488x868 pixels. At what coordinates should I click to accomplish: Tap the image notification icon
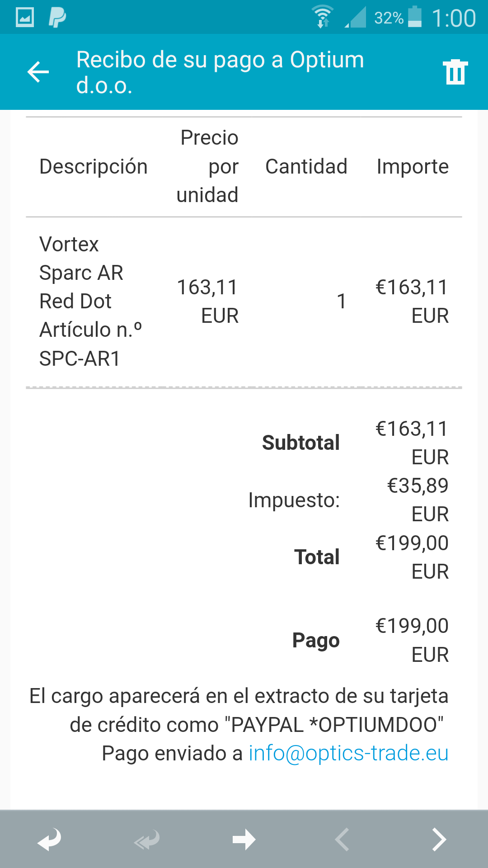[x=25, y=18]
